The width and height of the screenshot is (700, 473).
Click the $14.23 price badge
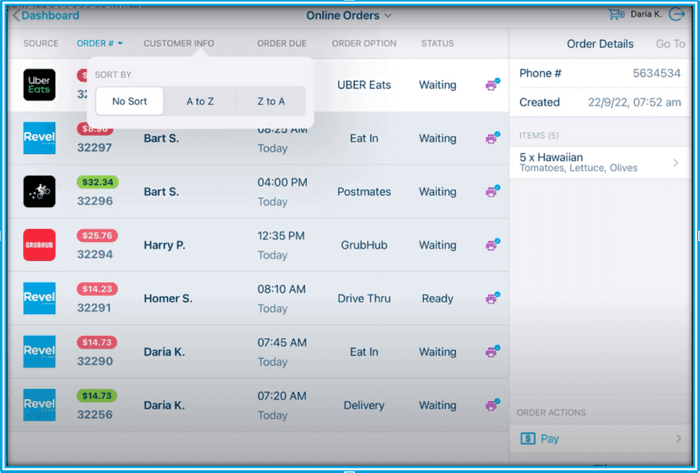point(97,289)
